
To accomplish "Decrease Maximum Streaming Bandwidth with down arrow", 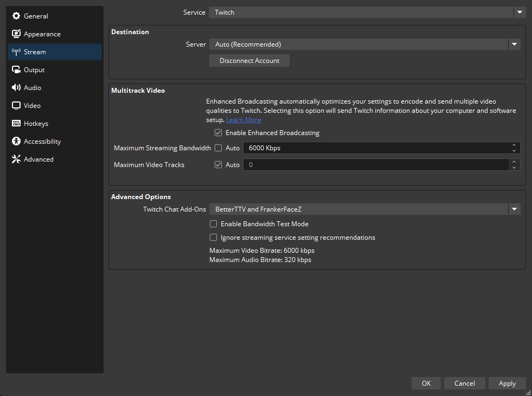I will pos(514,151).
